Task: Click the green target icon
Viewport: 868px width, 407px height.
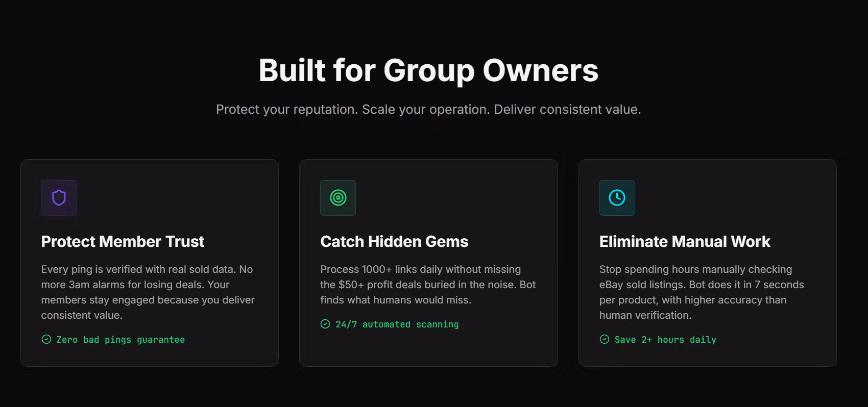Action: 338,198
